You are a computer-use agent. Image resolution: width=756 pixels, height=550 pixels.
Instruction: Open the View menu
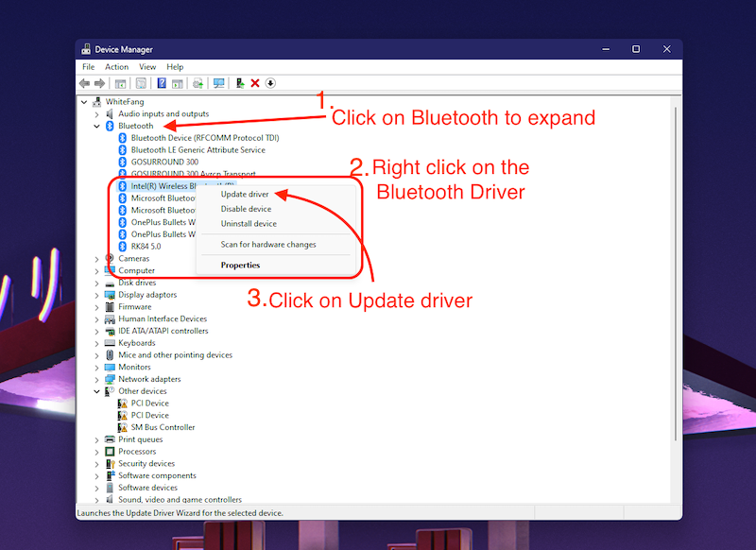[147, 67]
